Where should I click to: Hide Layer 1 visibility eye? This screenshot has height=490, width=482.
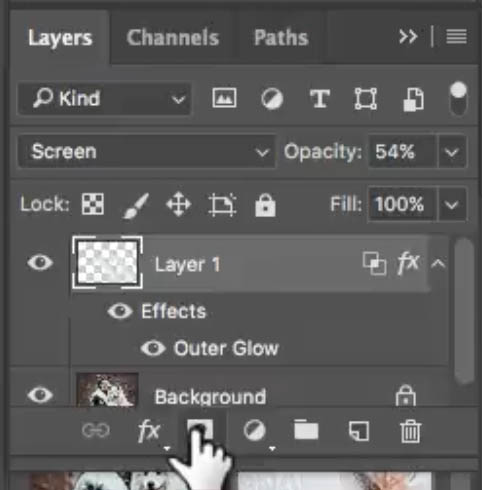point(40,262)
